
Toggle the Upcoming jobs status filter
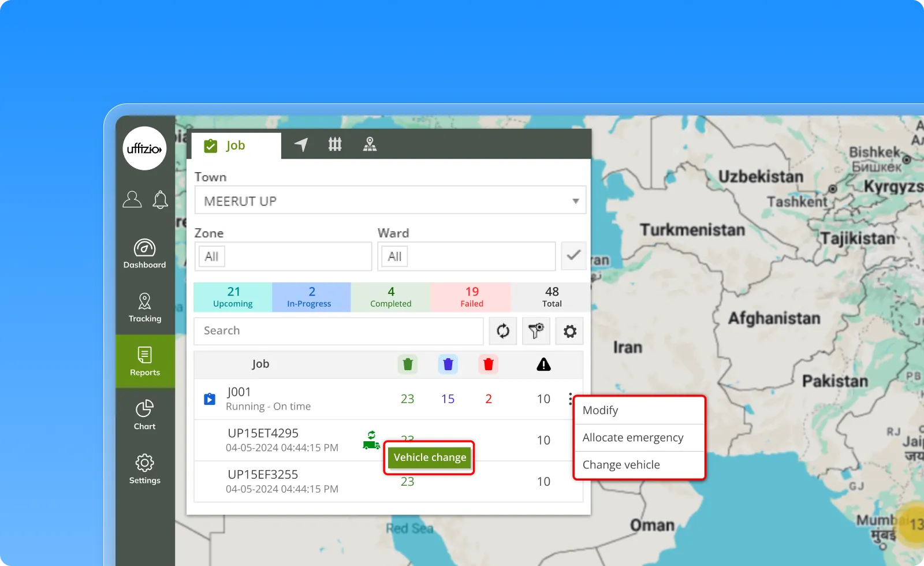coord(233,297)
